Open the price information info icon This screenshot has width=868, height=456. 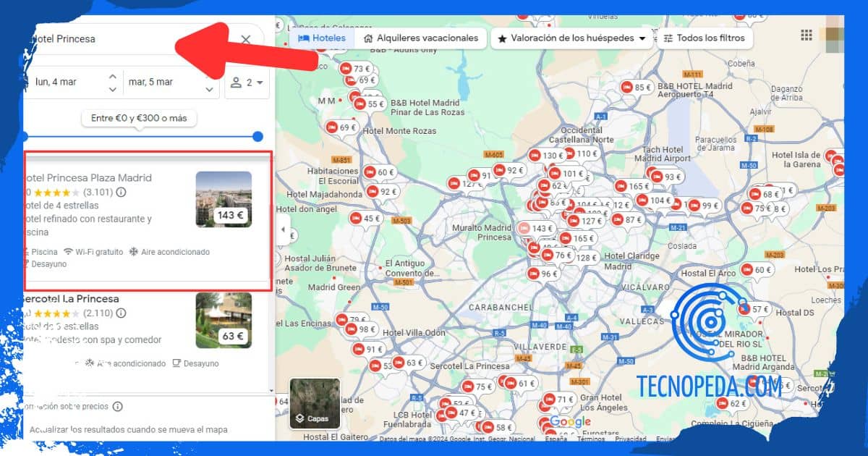[x=117, y=407]
